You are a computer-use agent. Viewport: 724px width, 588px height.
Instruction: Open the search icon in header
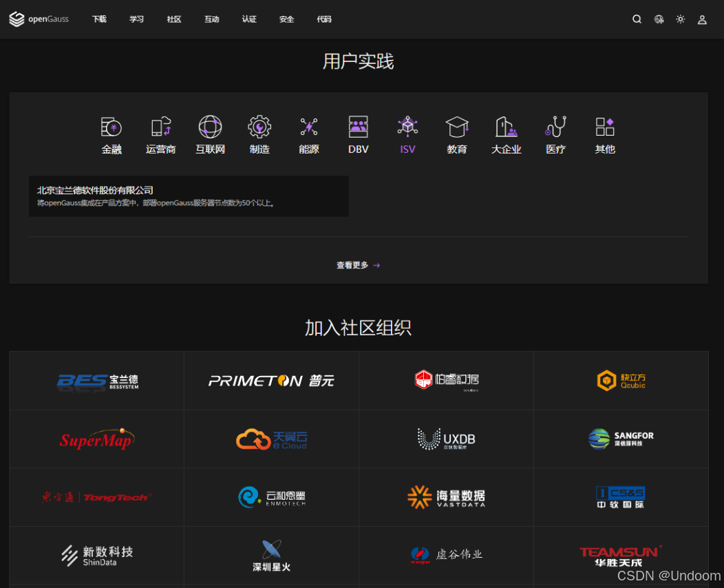[x=637, y=19]
